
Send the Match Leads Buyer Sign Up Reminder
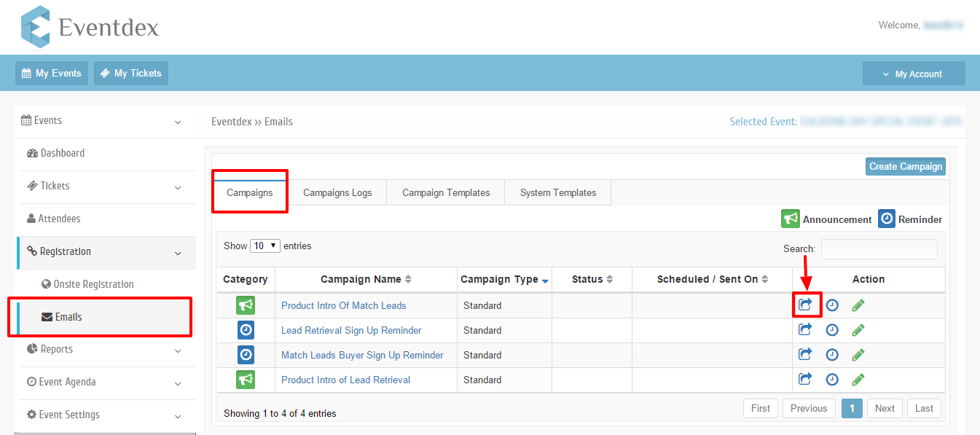point(805,354)
